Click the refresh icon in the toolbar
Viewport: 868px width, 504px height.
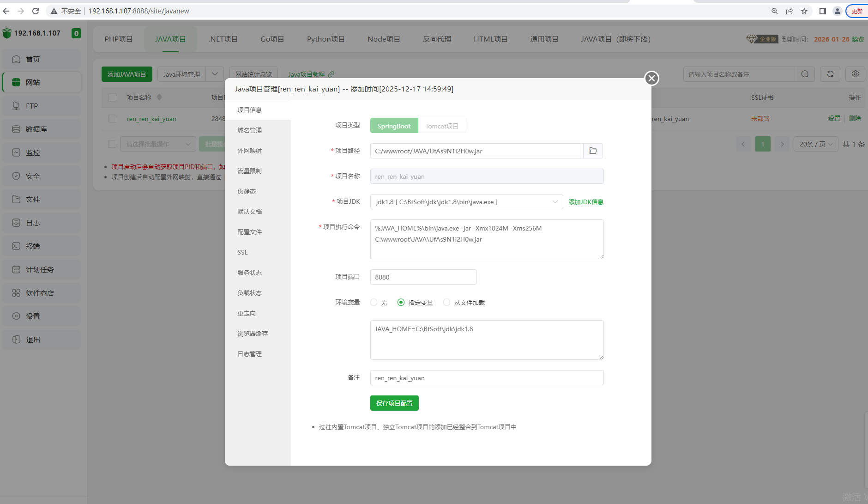coord(830,74)
